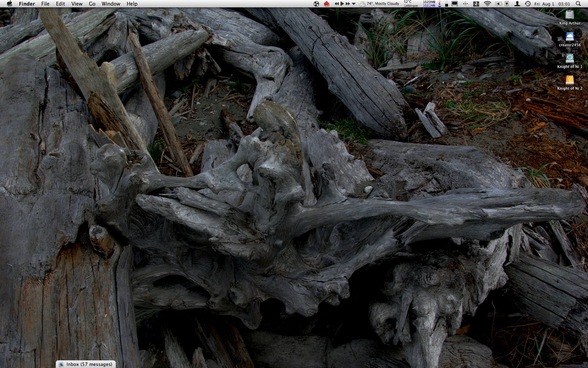This screenshot has width=588, height=368.
Task: Open the Time Machine menu
Action: [x=527, y=4]
